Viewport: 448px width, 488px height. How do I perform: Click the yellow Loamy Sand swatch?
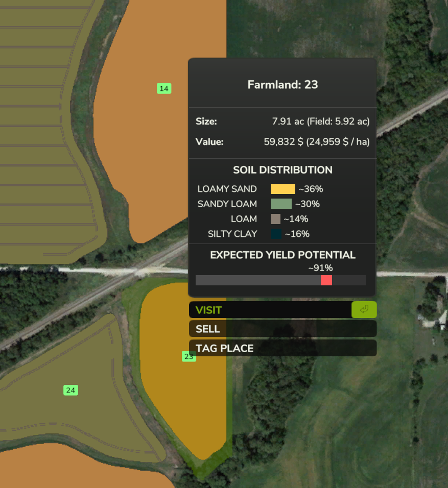(x=282, y=189)
